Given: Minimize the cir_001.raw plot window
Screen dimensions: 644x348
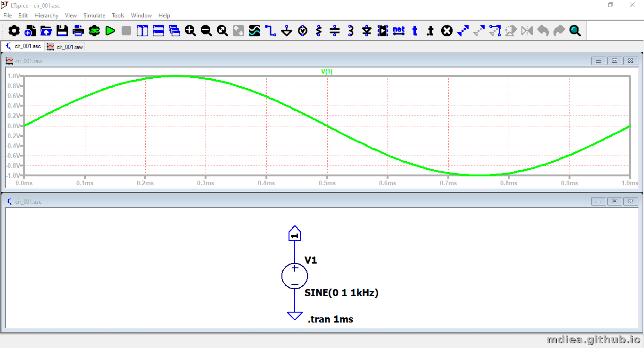Looking at the screenshot, I should pos(599,61).
